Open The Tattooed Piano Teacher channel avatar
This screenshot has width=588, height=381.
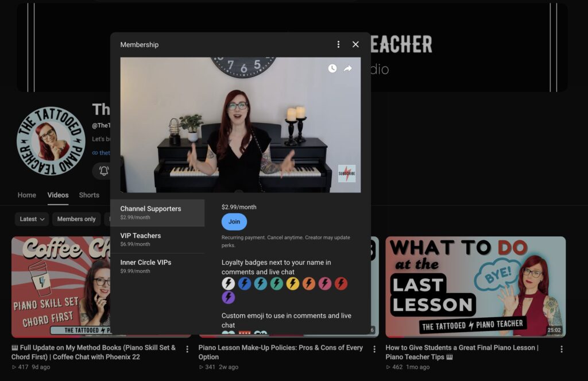pos(51,141)
